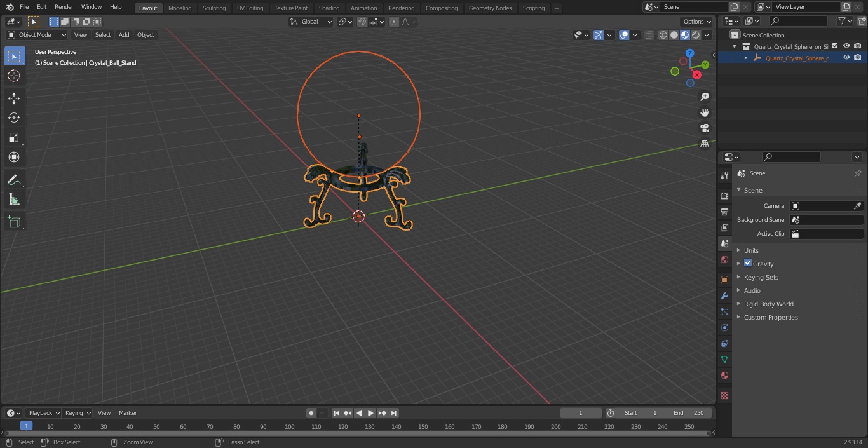This screenshot has width=868, height=448.
Task: Open the Particles properties tab
Action: [724, 311]
